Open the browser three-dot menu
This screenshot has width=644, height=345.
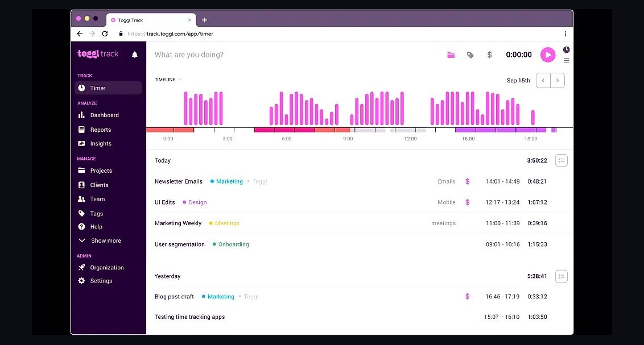[x=565, y=34]
